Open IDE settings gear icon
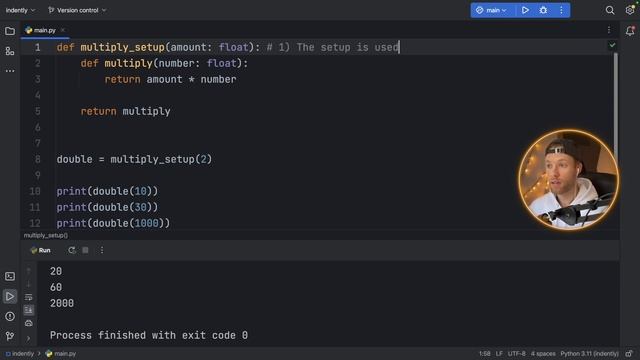This screenshot has width=640, height=360. [630, 10]
